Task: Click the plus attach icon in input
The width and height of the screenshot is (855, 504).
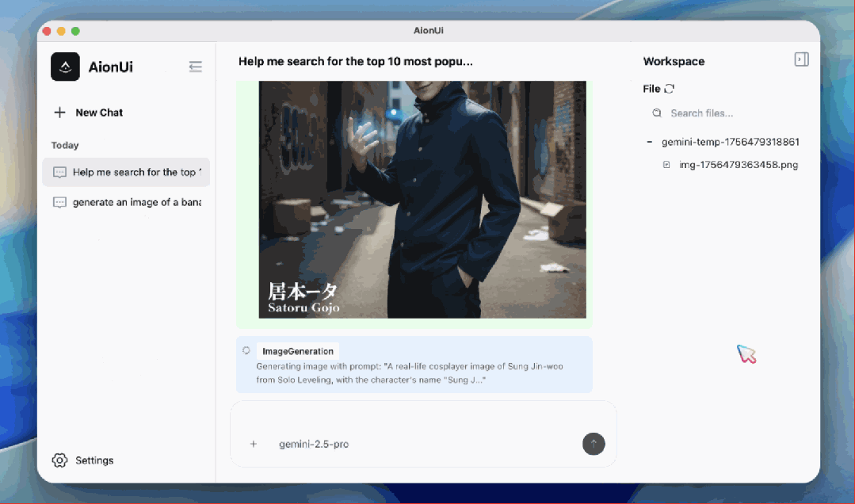Action: pos(254,444)
